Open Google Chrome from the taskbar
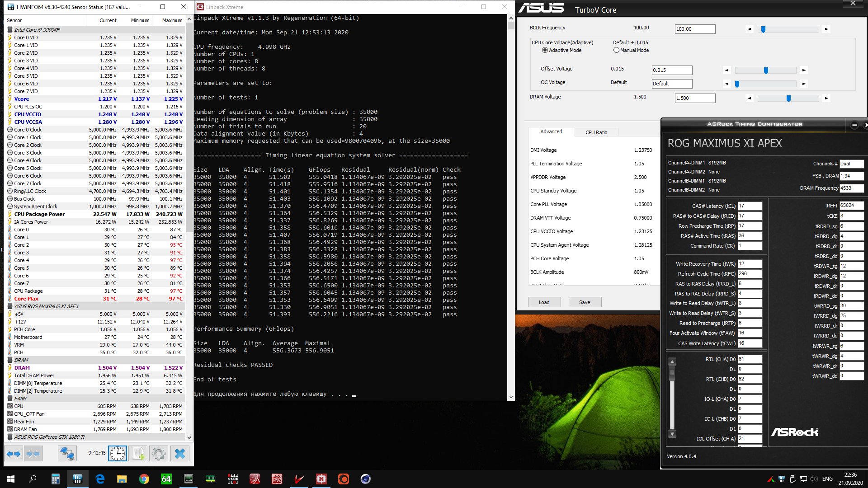The image size is (868, 488). click(x=144, y=479)
